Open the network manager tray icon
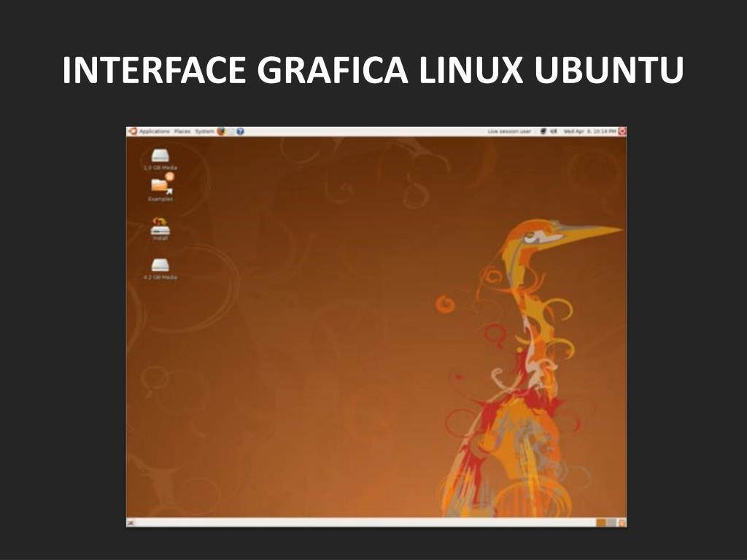747x560 pixels. [x=543, y=131]
